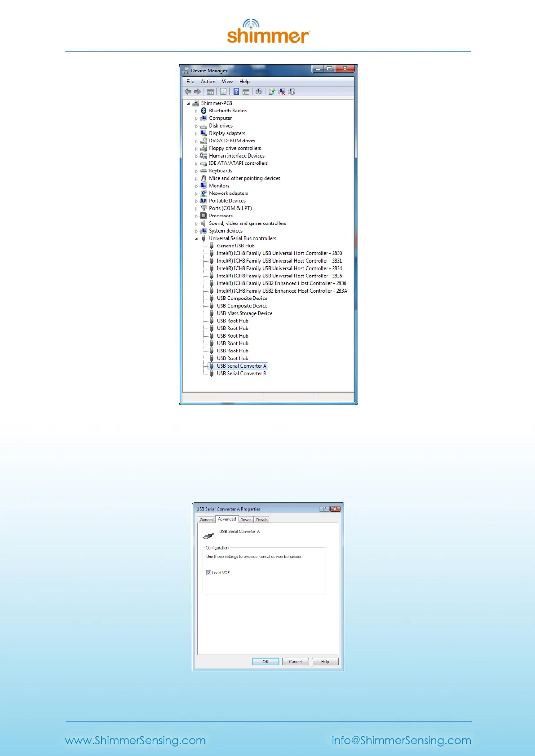Click the info@ShimmerSensing.com email link
Image resolution: width=535 pixels, height=756 pixels.
(x=402, y=740)
